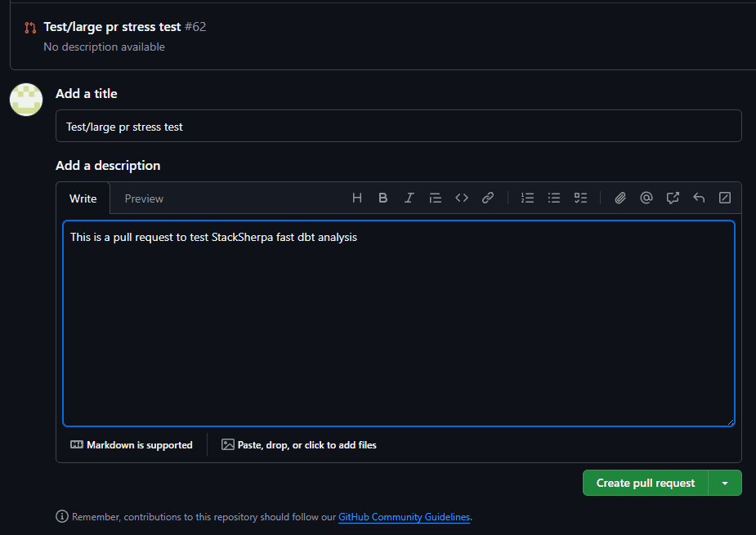Screen dimensions: 756x535
Task: Mention a user with the @ icon
Action: coord(646,197)
